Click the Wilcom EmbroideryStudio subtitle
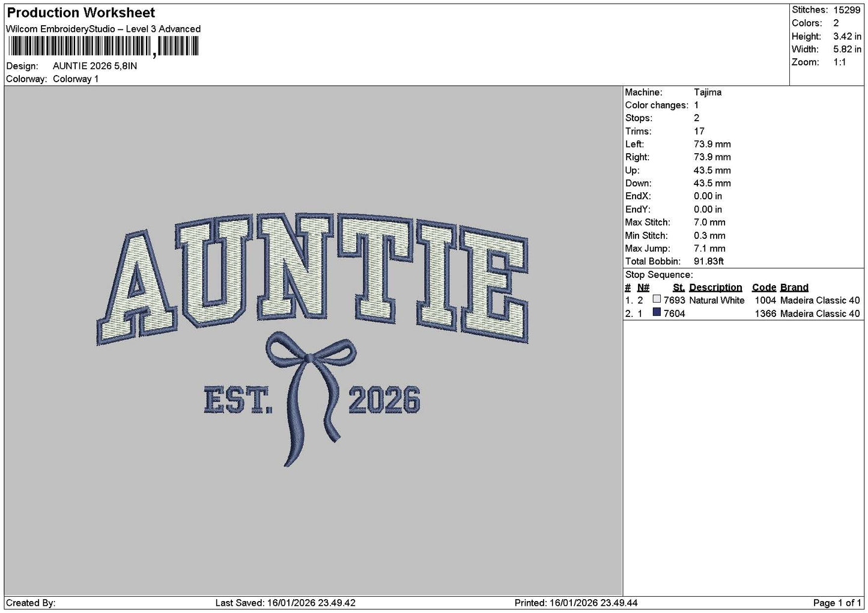Screen dimensions: 868x613 103,29
